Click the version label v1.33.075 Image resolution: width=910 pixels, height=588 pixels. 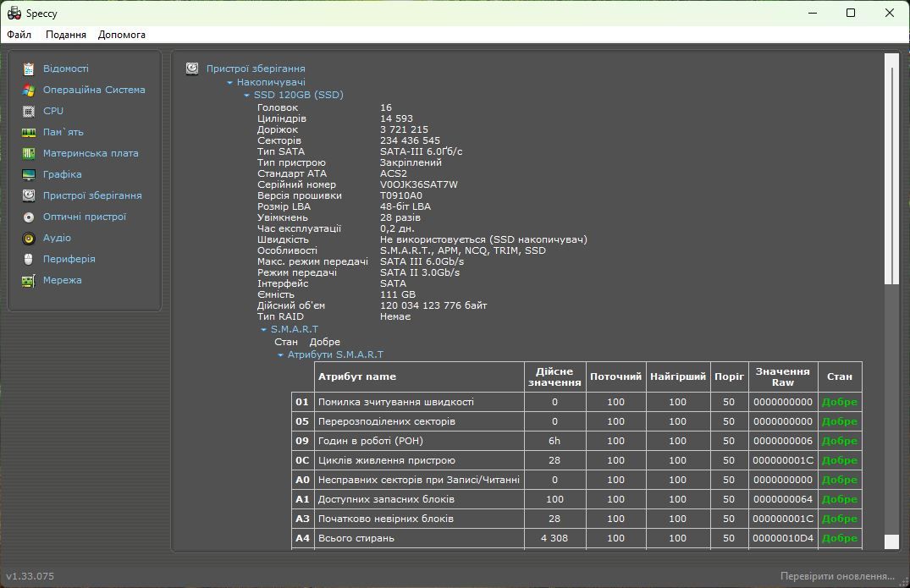click(x=30, y=576)
